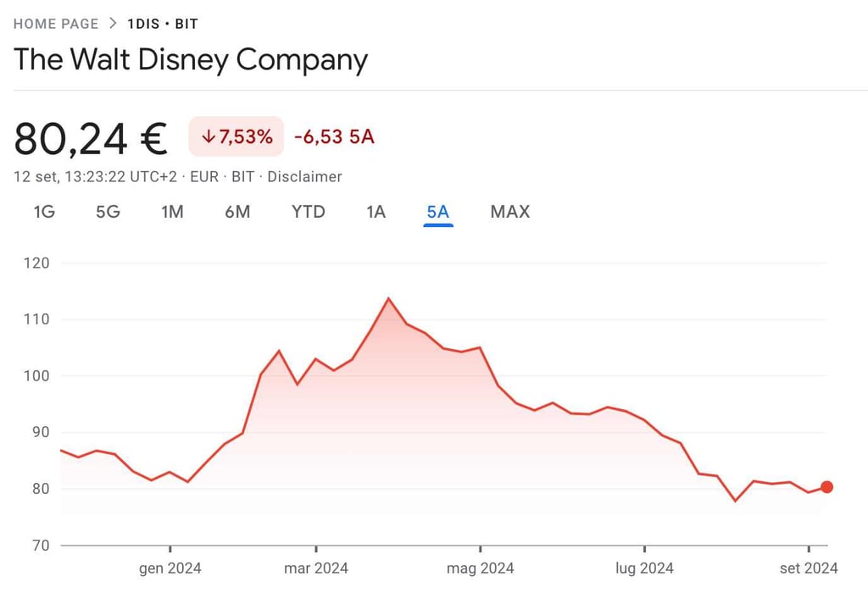Navigate back using the HOME PAGE breadcrumb
The width and height of the screenshot is (868, 593).
coord(56,24)
